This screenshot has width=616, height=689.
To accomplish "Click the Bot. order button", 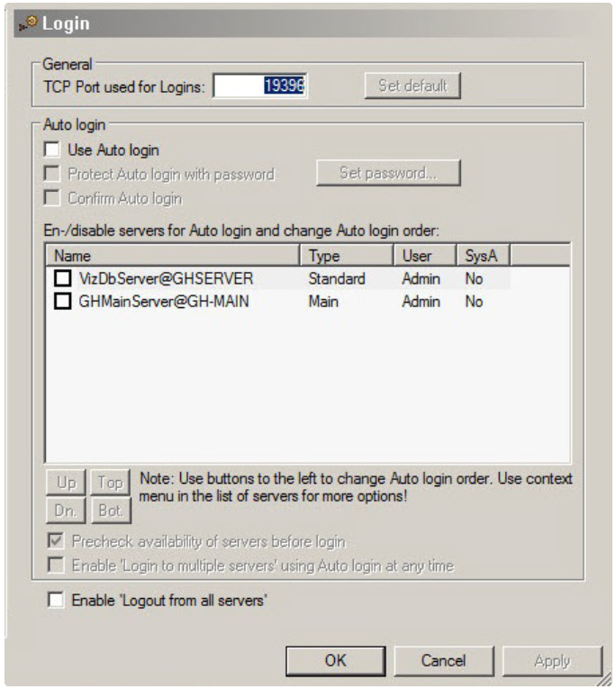I will (x=111, y=511).
